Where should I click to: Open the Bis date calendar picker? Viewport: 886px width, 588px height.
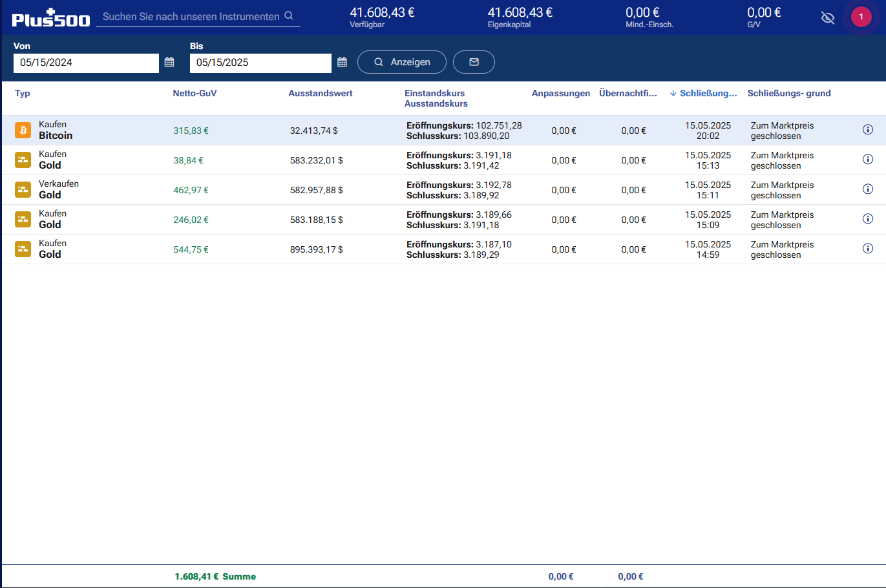343,62
